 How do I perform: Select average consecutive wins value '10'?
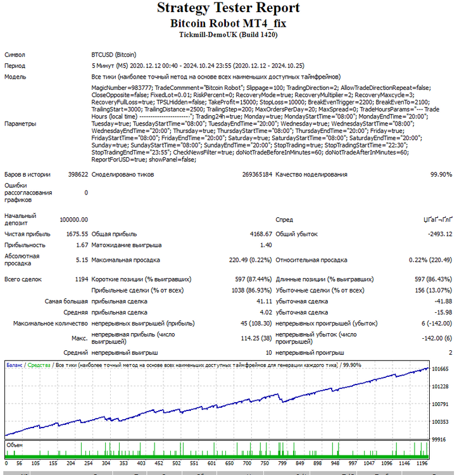tap(268, 353)
